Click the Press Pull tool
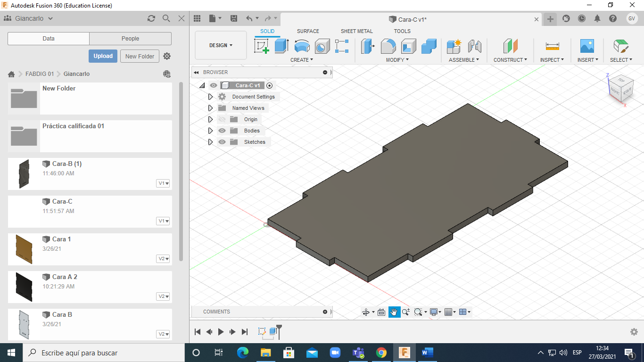Image resolution: width=644 pixels, height=362 pixels. click(367, 46)
